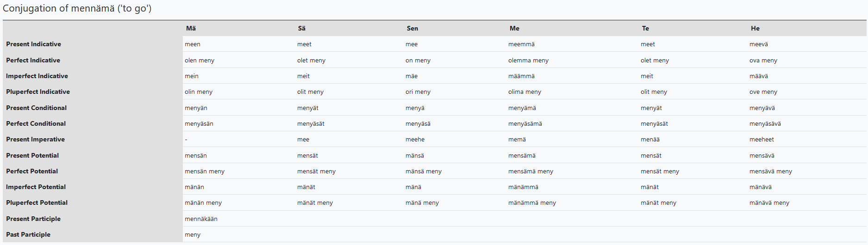
Task: Select the 'meeheet' cell
Action: click(x=762, y=140)
